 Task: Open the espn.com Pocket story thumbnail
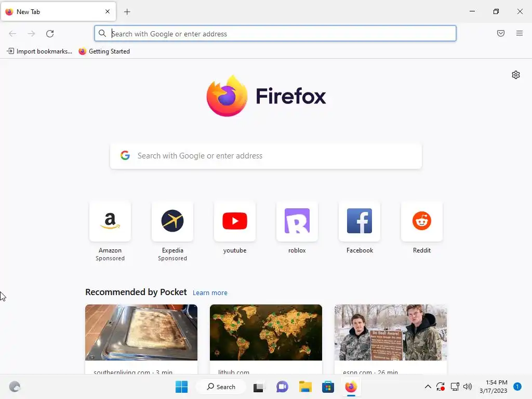[x=391, y=332]
